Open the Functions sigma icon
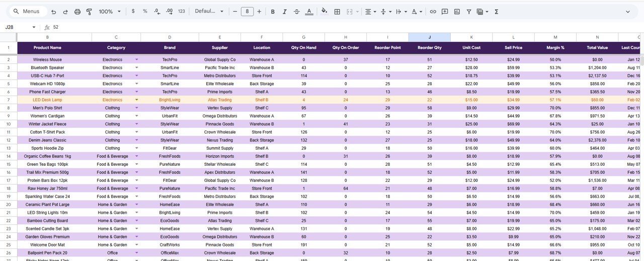 (496, 12)
